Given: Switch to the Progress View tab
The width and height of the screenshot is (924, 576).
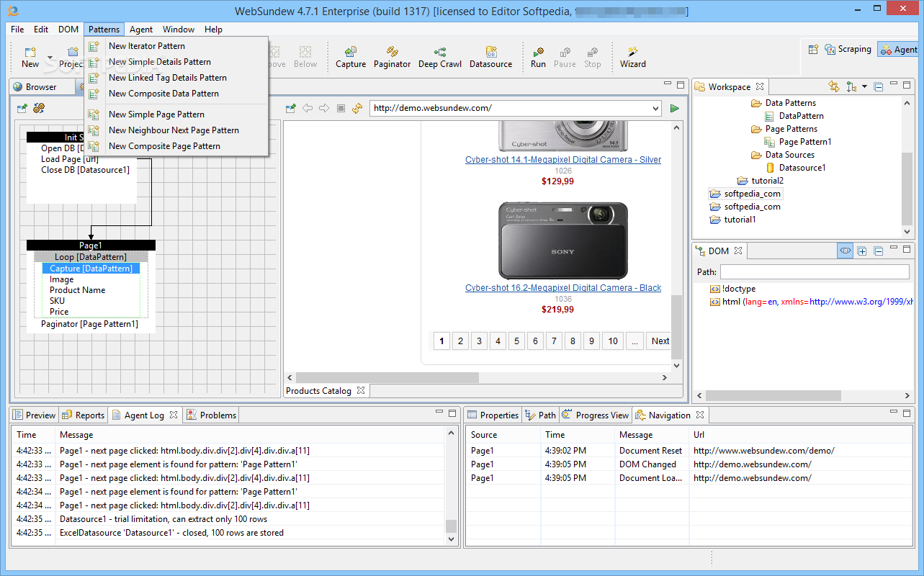Looking at the screenshot, I should click(x=596, y=415).
